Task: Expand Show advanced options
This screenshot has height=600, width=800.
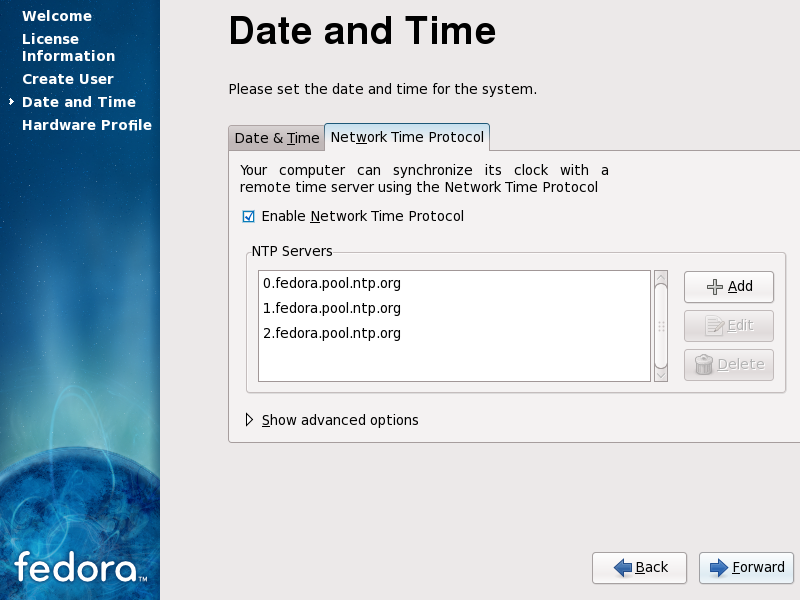Action: click(x=249, y=420)
